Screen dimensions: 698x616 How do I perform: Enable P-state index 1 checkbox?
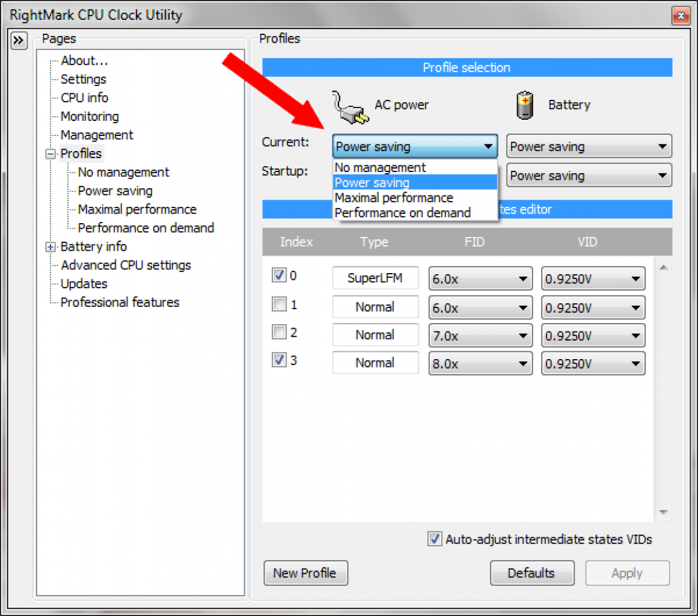(279, 304)
